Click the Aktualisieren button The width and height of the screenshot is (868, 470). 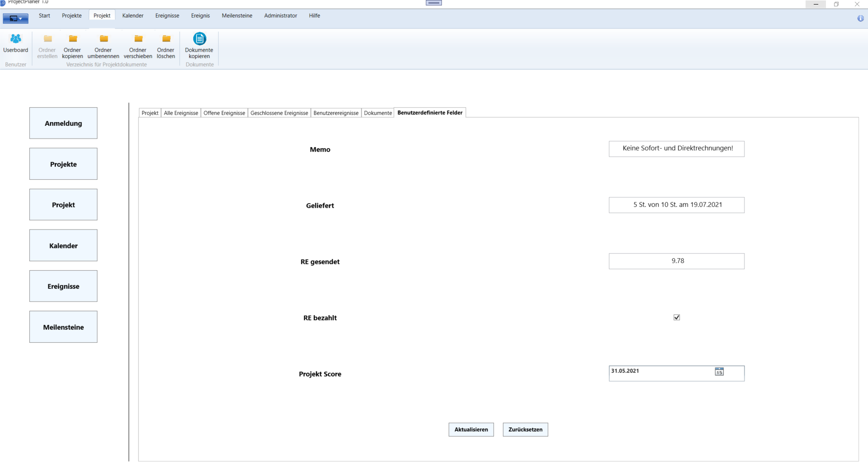[471, 429]
